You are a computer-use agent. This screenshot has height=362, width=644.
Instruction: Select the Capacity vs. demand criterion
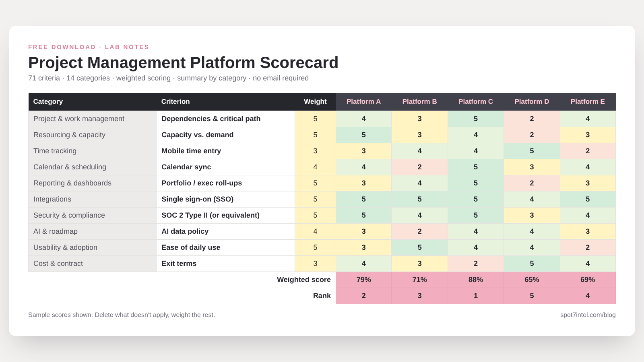coord(226,135)
